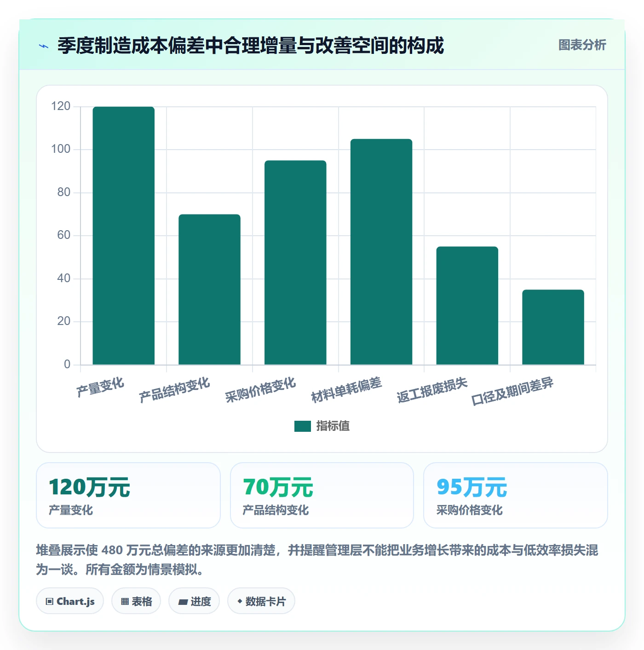
Task: Open the 70万元 产品结构变化 data card
Action: (322, 495)
